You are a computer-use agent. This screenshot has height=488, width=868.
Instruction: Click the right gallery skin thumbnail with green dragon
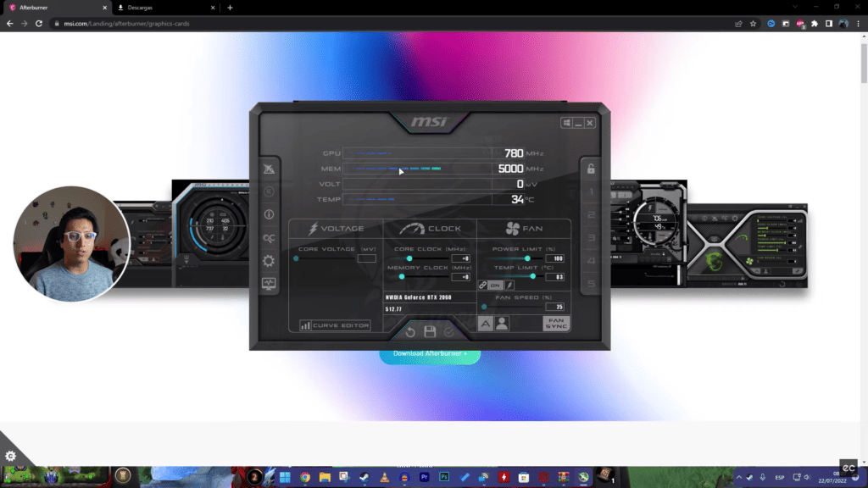click(x=748, y=247)
